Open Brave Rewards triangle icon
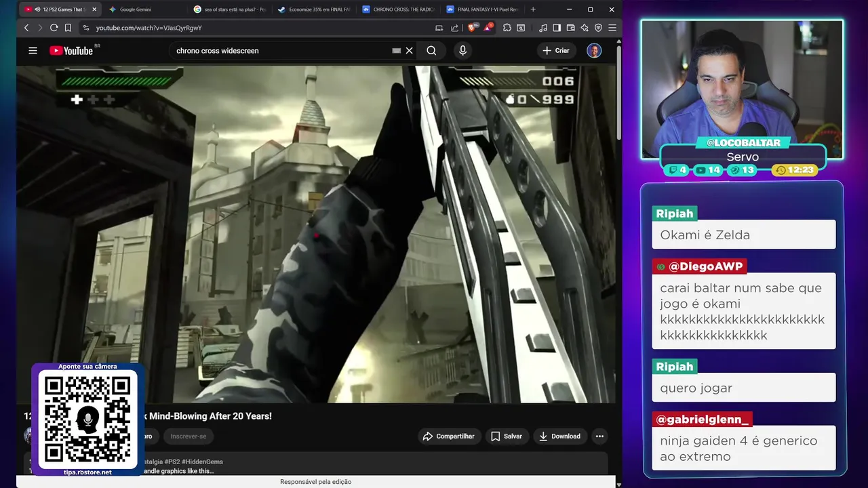The height and width of the screenshot is (488, 868). [x=488, y=28]
